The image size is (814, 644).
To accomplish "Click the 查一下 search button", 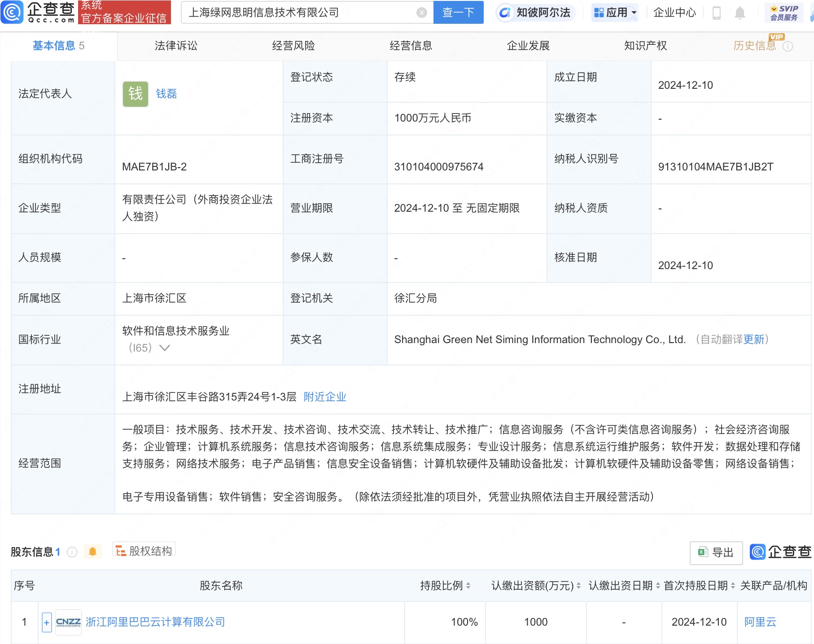I will 458,13.
